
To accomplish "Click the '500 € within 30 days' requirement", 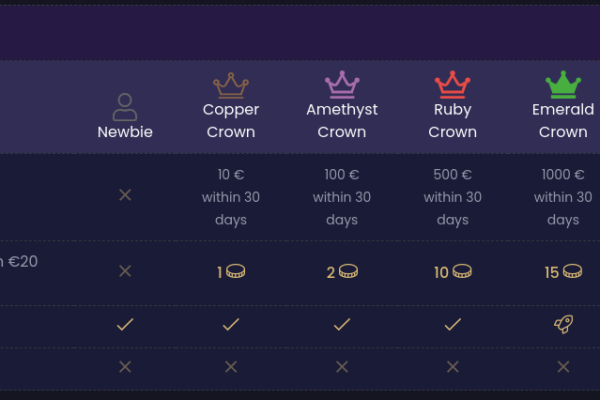I will pyautogui.click(x=452, y=197).
